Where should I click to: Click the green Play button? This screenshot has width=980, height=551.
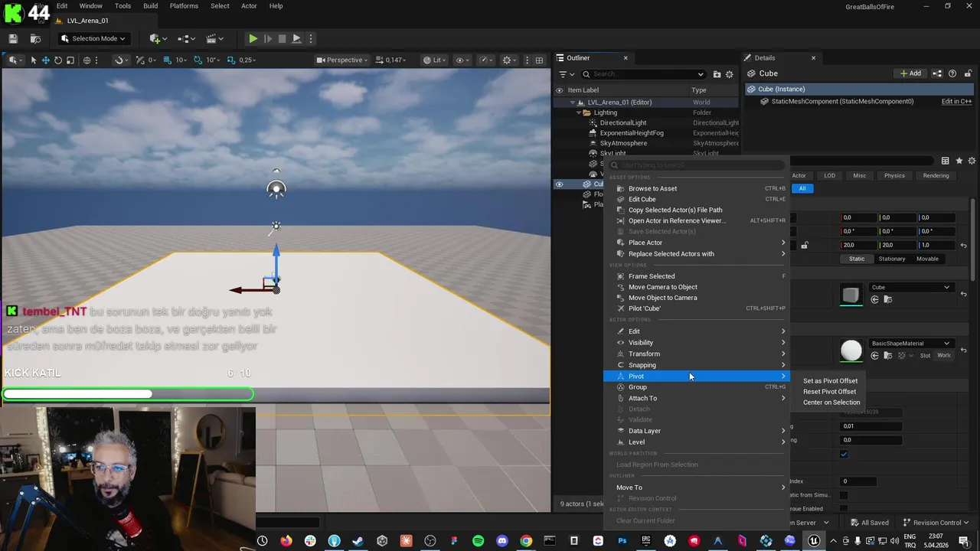(253, 38)
